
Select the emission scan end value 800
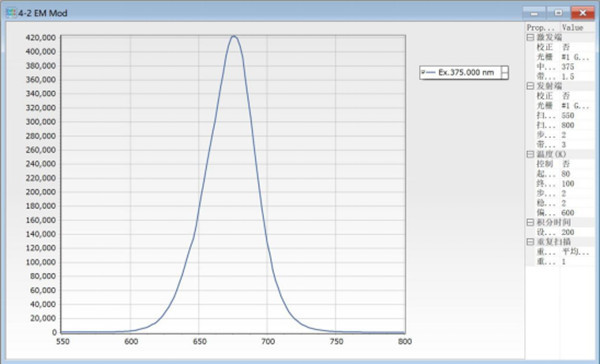[568, 125]
